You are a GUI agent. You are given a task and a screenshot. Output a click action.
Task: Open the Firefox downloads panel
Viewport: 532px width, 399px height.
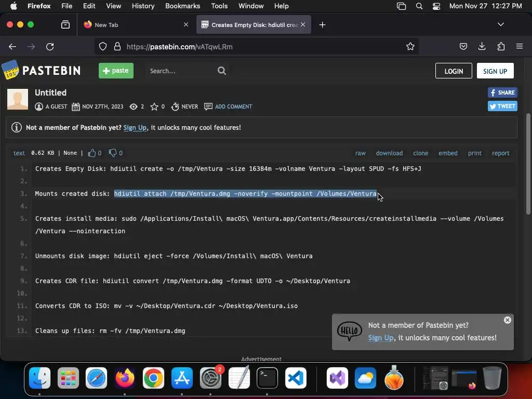tap(482, 46)
